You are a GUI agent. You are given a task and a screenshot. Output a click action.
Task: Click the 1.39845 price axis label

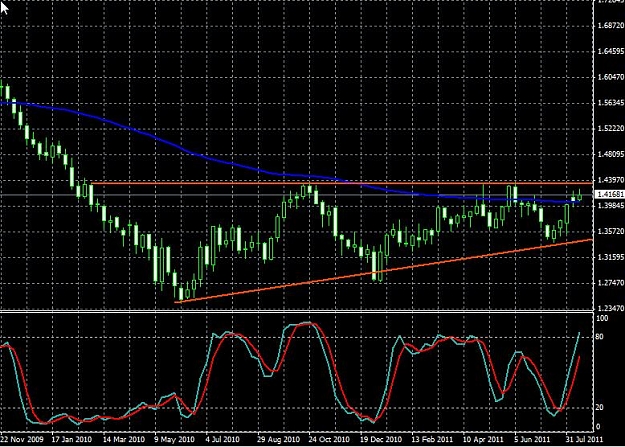[x=611, y=205]
